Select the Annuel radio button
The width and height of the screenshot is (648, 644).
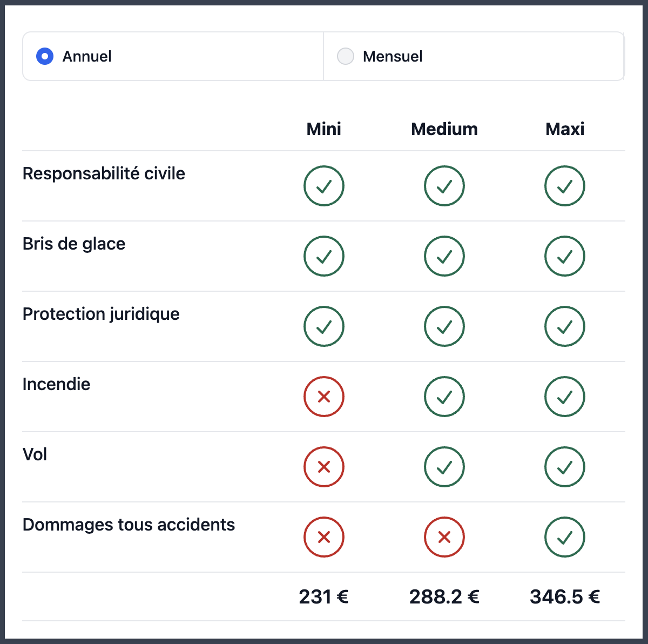pos(45,56)
